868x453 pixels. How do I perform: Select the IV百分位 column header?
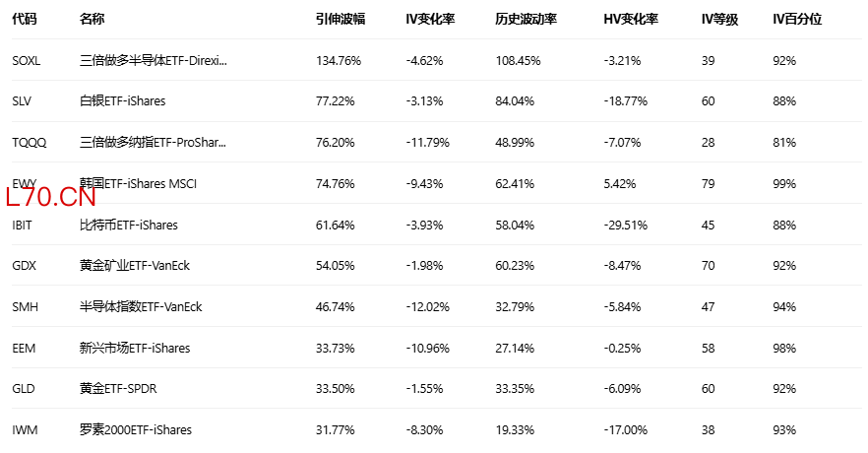pyautogui.click(x=797, y=19)
